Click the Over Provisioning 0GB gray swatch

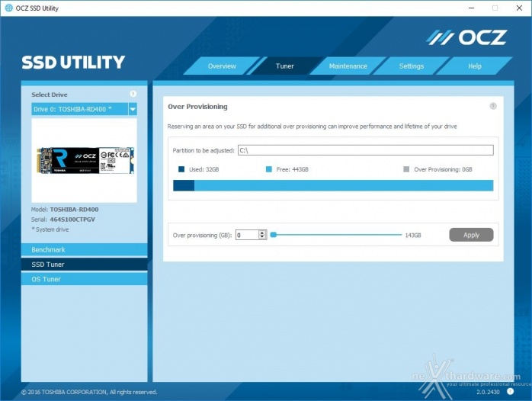[x=406, y=169]
